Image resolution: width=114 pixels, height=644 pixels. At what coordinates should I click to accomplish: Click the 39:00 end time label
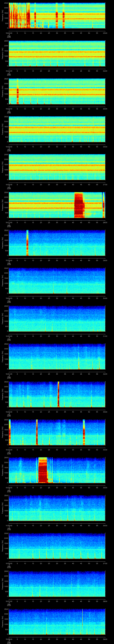click(105, 639)
